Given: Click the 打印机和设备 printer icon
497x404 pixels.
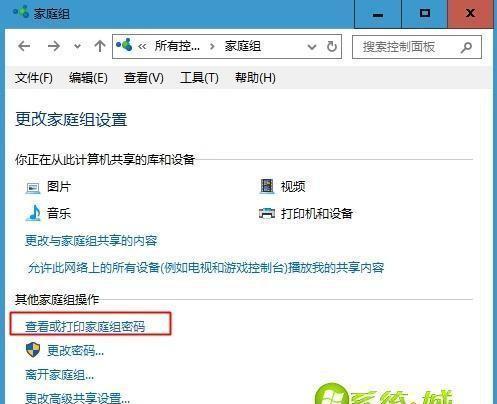Looking at the screenshot, I should click(x=267, y=213).
